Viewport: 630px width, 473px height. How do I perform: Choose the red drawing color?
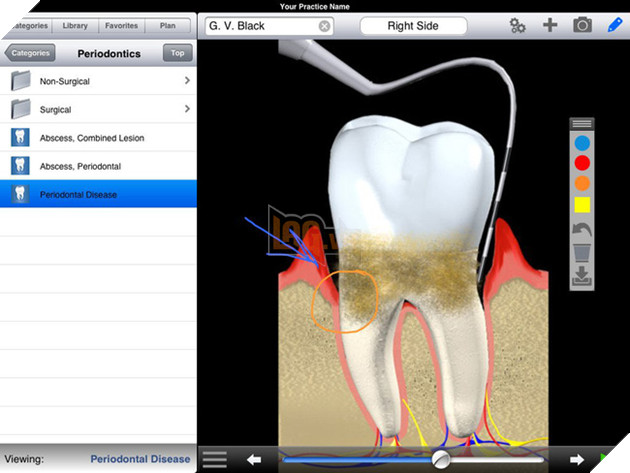point(582,162)
